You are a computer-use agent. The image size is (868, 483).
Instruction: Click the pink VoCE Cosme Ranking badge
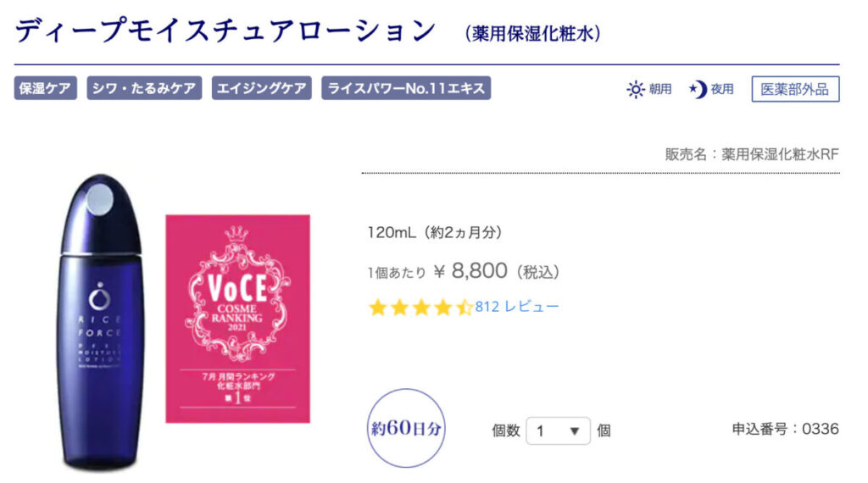click(237, 318)
